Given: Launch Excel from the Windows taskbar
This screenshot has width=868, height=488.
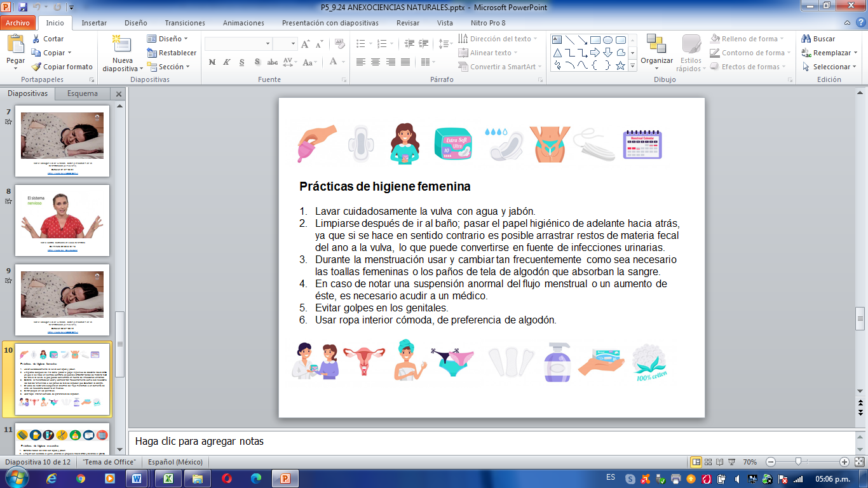Looking at the screenshot, I should pyautogui.click(x=168, y=478).
